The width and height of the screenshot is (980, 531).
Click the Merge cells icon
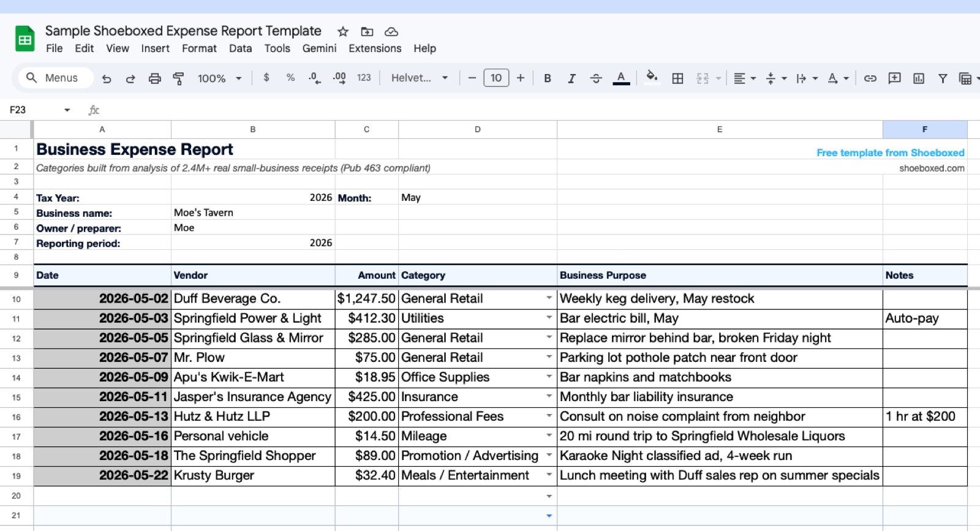coord(703,78)
